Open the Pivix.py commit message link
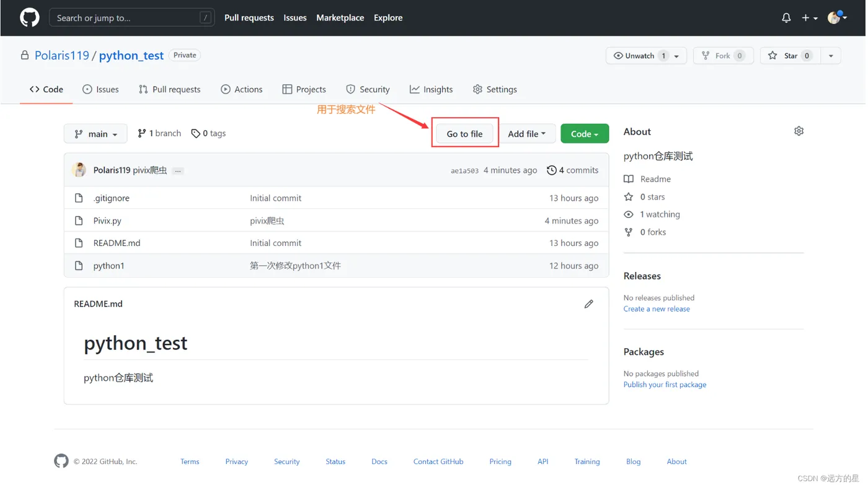Viewport: 868px width, 485px height. point(268,221)
